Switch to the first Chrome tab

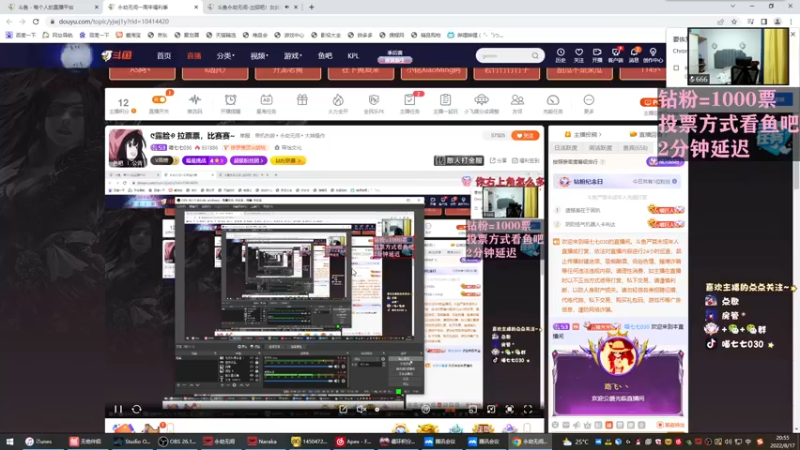coord(52,7)
